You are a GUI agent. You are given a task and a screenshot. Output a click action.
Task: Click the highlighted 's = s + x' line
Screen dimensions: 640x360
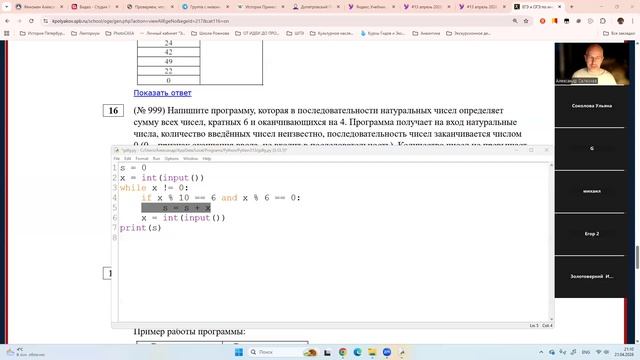176,208
